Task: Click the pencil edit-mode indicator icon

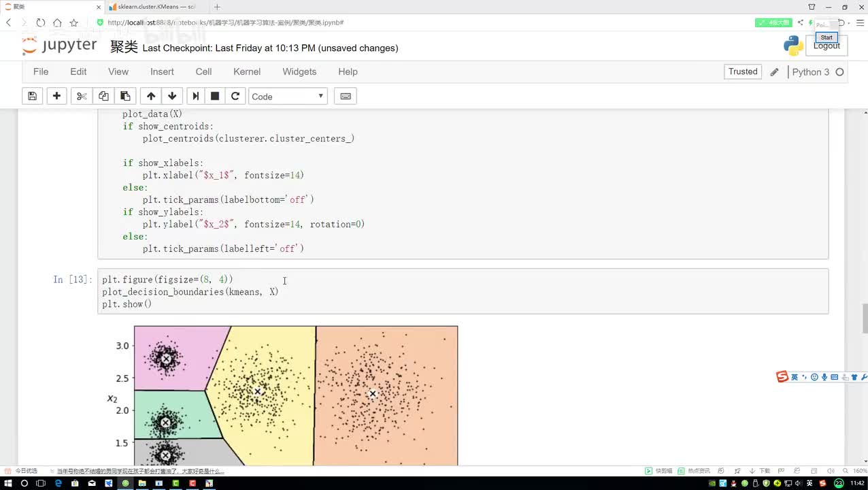Action: tap(774, 72)
